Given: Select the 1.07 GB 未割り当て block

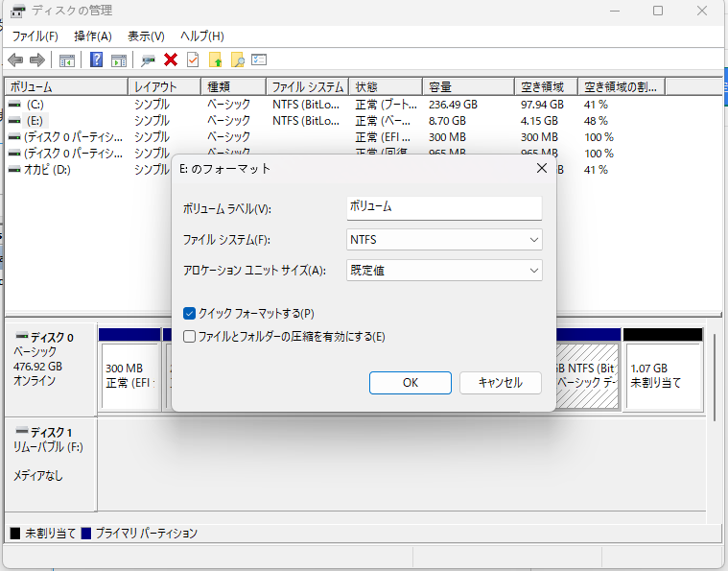Looking at the screenshot, I should pos(663,376).
